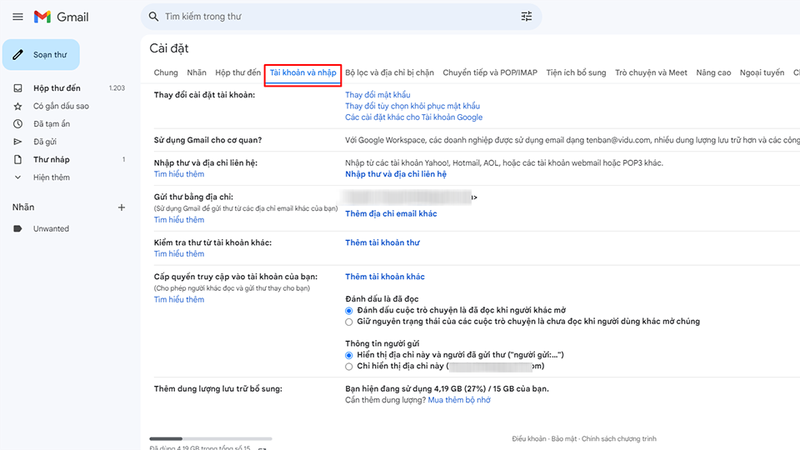Click 'Điều khoản' footer link
Viewport: 800px width, 450px height.
529,439
